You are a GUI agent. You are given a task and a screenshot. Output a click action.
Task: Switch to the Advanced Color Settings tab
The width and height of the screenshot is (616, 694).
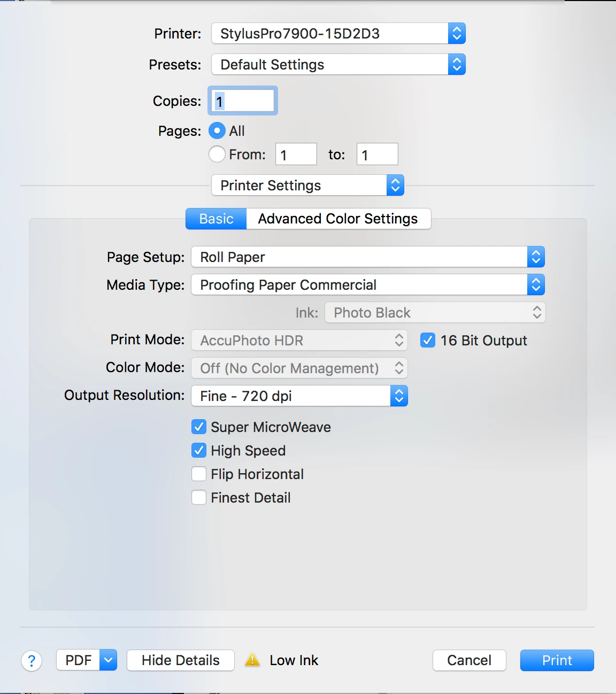(338, 218)
